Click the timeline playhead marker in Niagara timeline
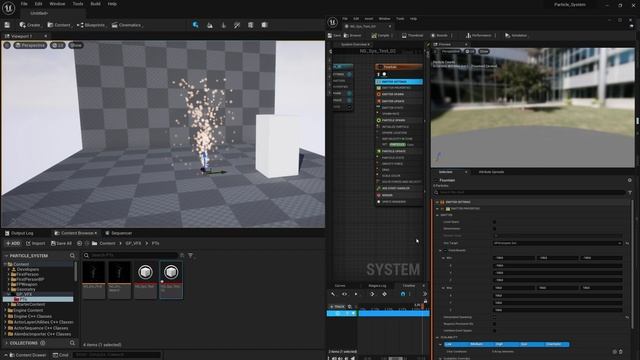640x360 pixels. [x=422, y=306]
